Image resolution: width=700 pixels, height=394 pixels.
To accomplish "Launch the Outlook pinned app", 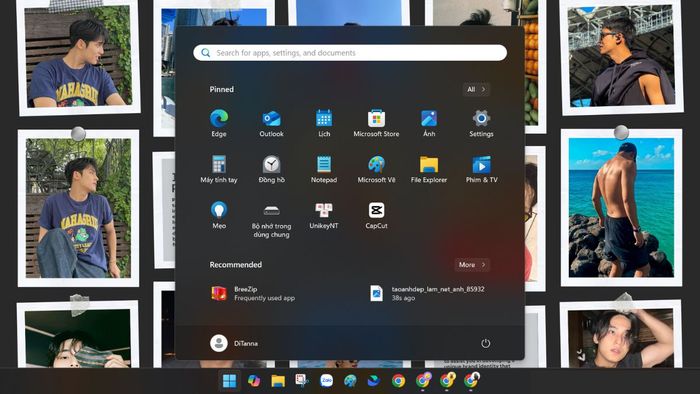I will pyautogui.click(x=271, y=123).
